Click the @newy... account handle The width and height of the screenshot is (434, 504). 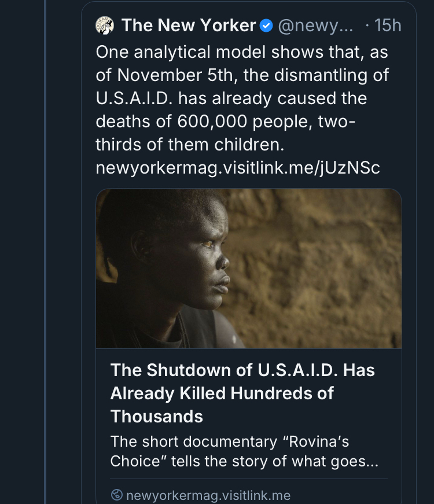click(315, 26)
